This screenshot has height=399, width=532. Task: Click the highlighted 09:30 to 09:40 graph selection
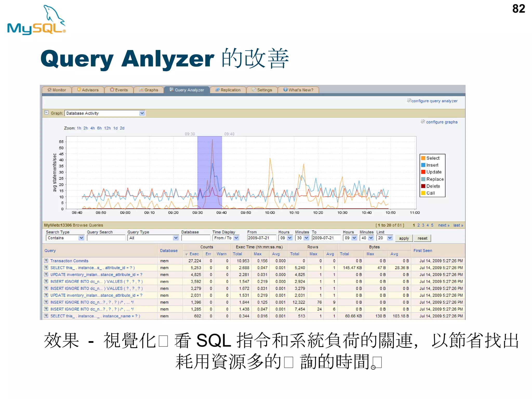(210, 172)
